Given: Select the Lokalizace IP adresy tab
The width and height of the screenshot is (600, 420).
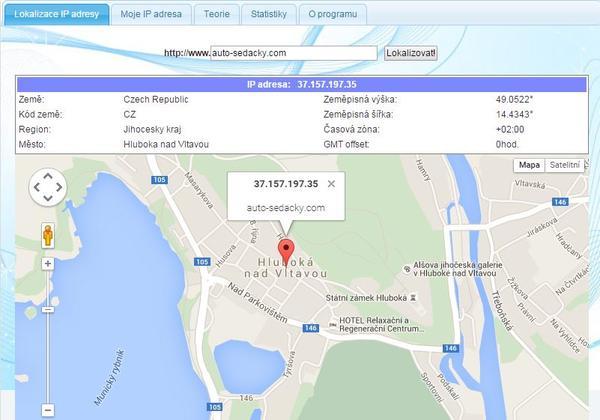Looking at the screenshot, I should 56,14.
